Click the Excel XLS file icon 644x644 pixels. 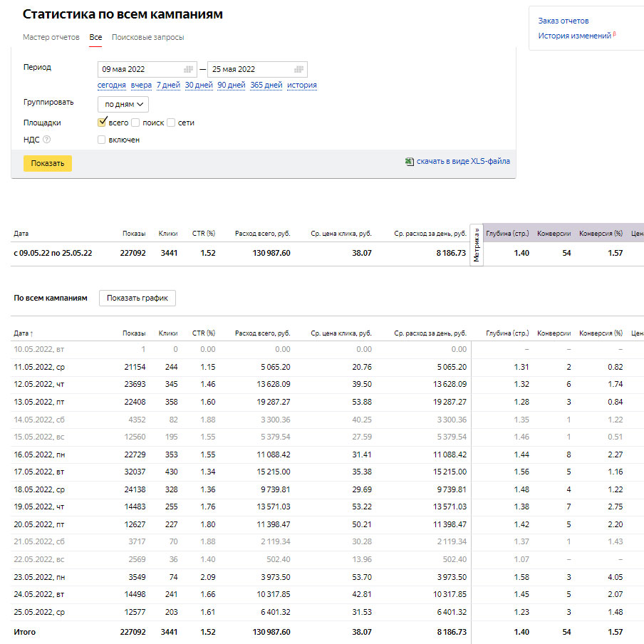410,162
